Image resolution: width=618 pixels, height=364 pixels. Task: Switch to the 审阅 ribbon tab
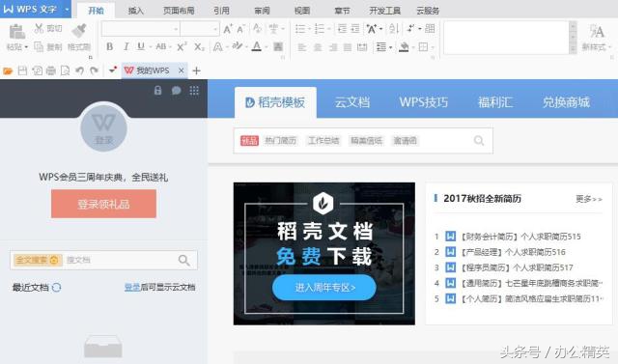(x=262, y=11)
